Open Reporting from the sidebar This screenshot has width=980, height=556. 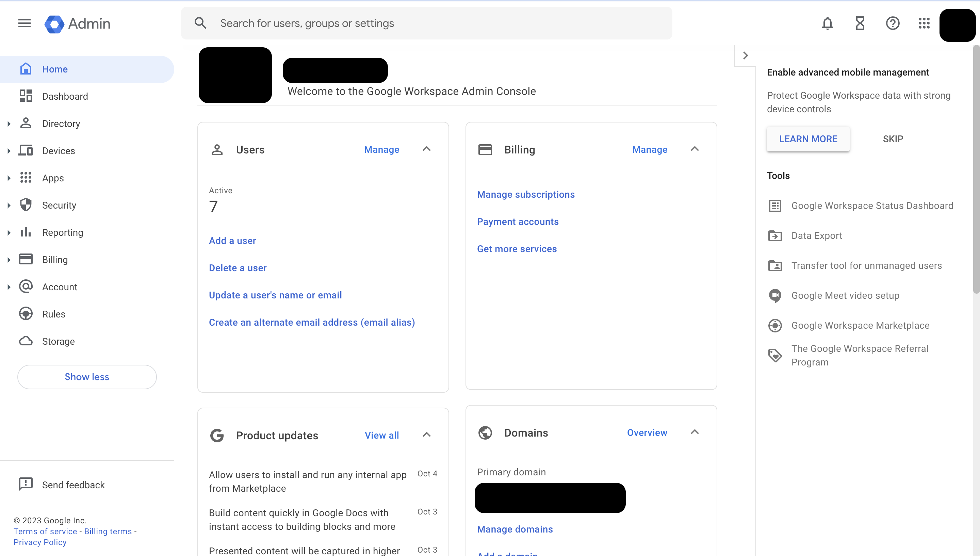(x=87, y=232)
